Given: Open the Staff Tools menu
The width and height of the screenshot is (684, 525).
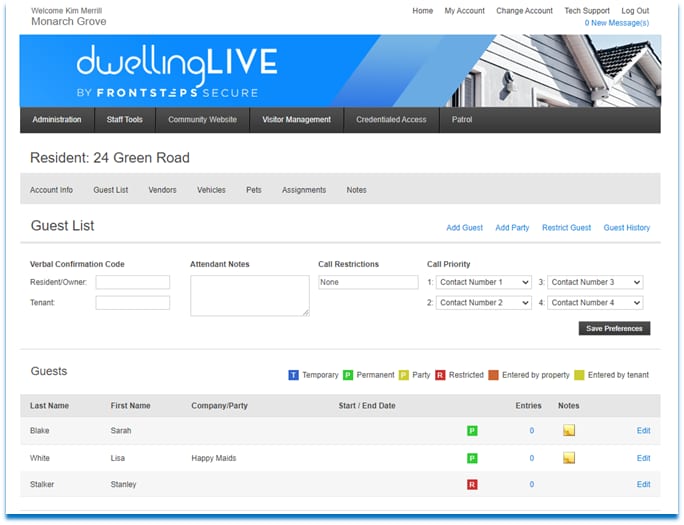Looking at the screenshot, I should (x=125, y=119).
